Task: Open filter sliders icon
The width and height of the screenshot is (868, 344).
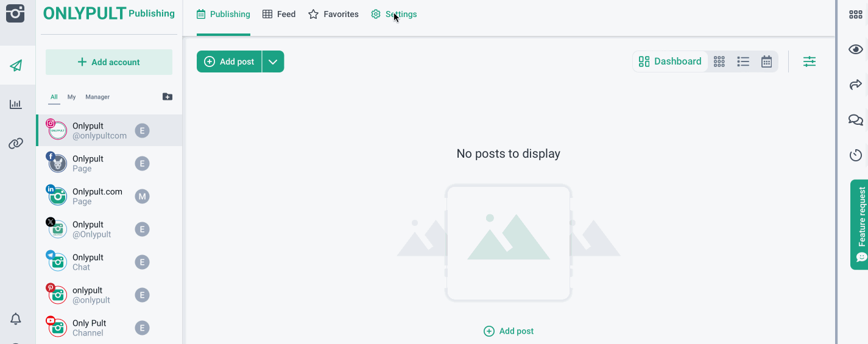Action: (x=809, y=61)
